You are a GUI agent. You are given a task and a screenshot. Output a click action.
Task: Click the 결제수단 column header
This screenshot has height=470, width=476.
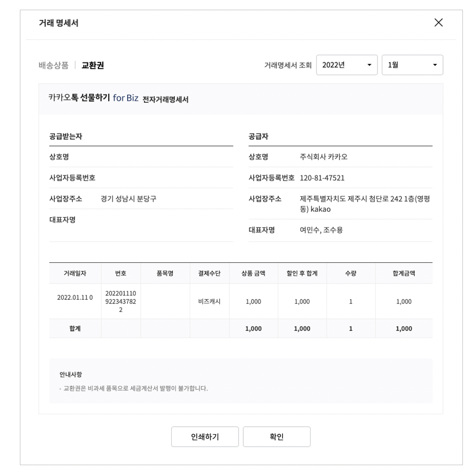[x=210, y=274]
